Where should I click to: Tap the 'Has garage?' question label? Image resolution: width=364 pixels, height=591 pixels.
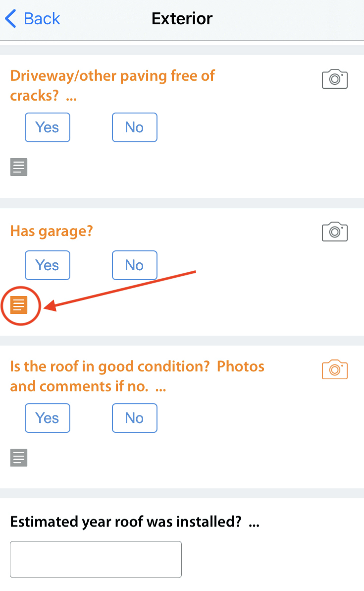tap(52, 231)
